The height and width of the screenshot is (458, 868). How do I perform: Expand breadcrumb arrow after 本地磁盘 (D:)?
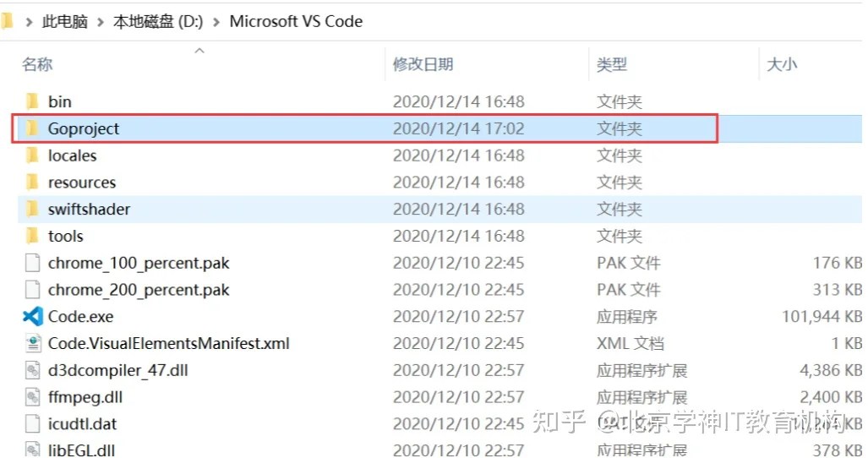tap(216, 22)
